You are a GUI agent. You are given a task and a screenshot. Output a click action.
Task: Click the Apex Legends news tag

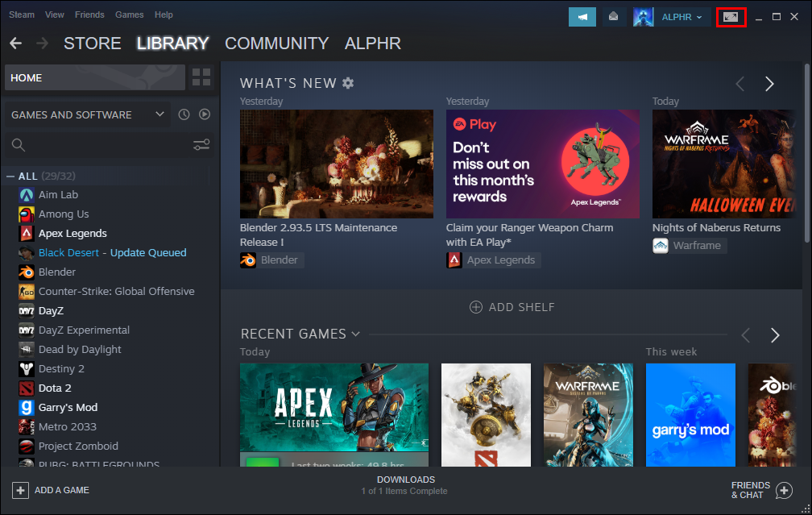(494, 260)
